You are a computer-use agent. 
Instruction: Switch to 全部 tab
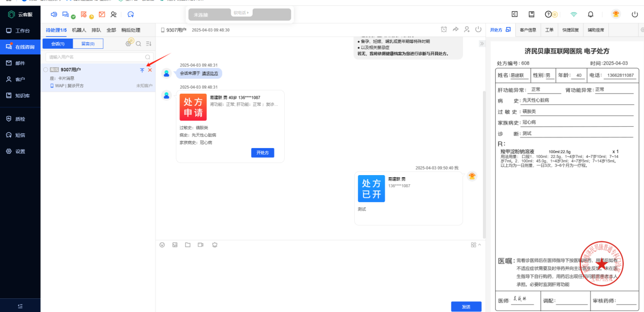point(111,30)
